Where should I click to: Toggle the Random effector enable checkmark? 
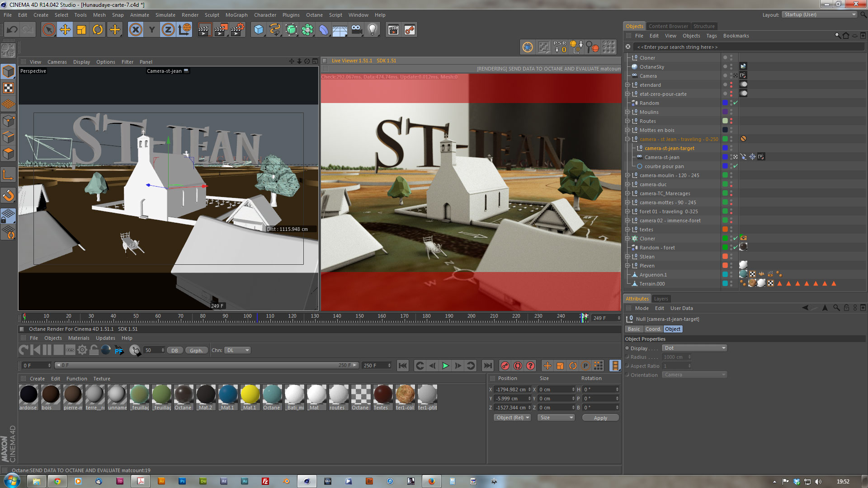coord(736,103)
